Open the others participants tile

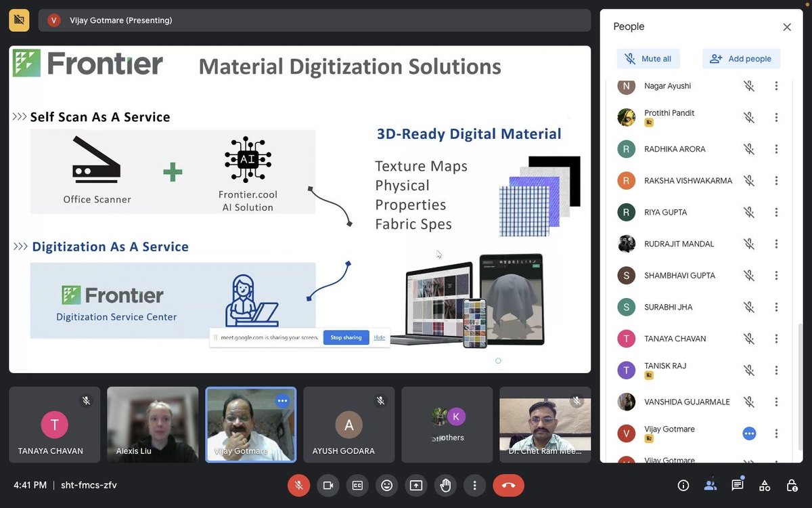(447, 425)
